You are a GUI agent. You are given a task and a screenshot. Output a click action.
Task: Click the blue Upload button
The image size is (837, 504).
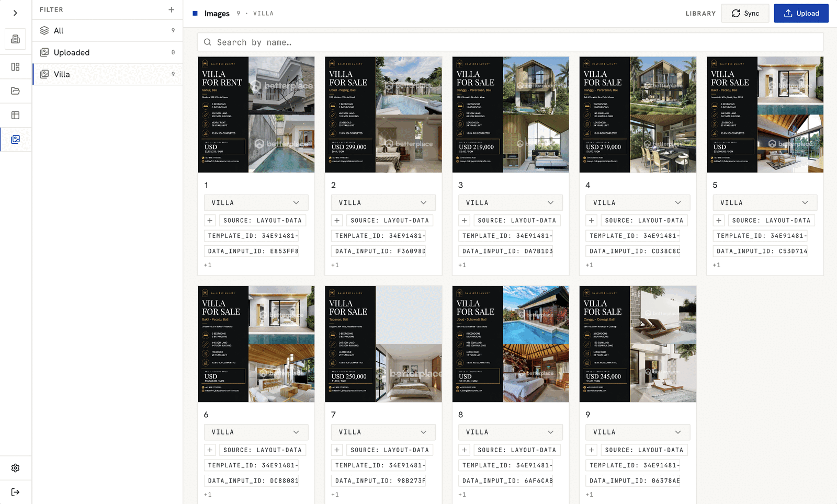801,13
